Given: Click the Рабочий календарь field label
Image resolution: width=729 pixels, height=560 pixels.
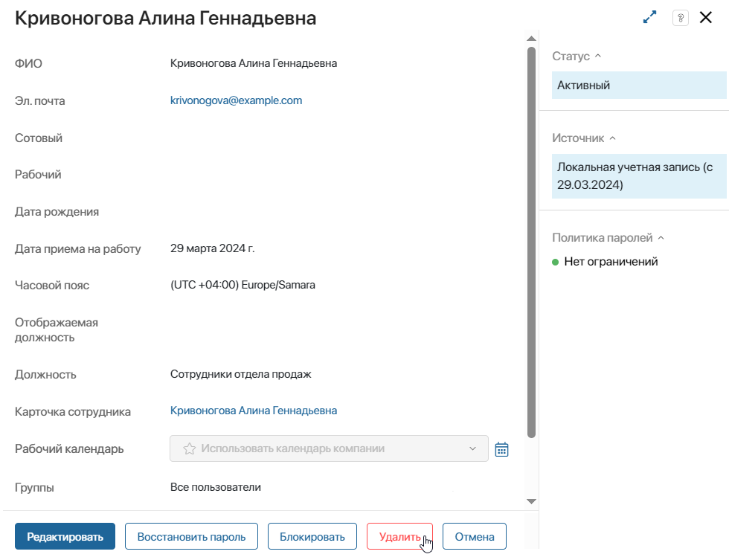Looking at the screenshot, I should click(x=69, y=449).
